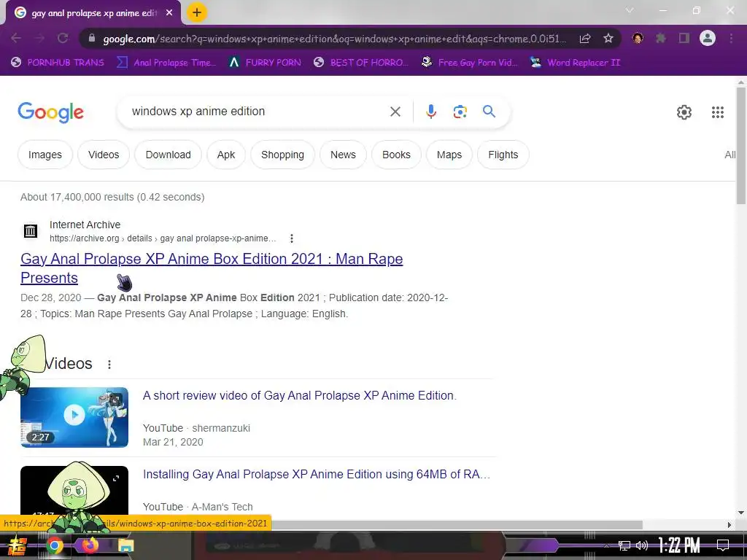The image size is (747, 560).
Task: Click the Internet Archive favicon in result
Action: [x=31, y=231]
